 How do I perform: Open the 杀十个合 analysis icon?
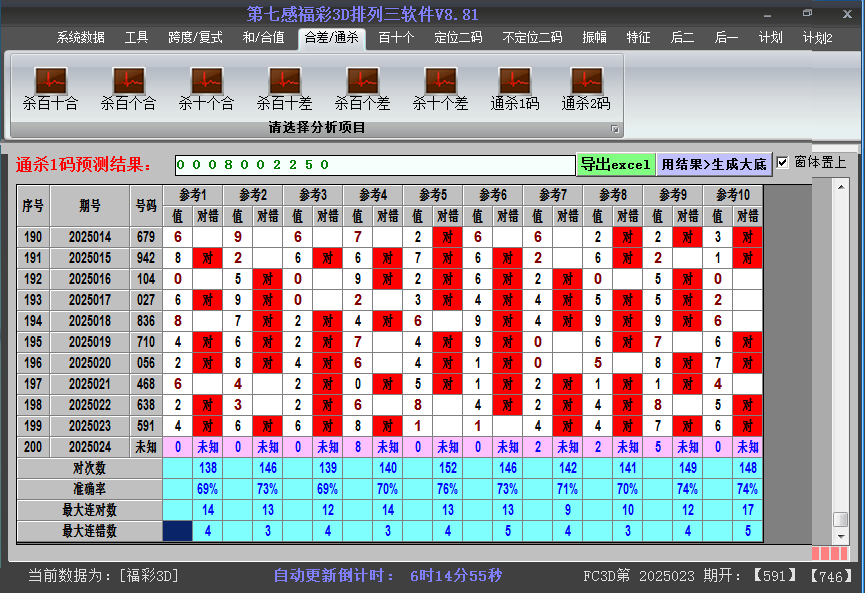click(206, 80)
